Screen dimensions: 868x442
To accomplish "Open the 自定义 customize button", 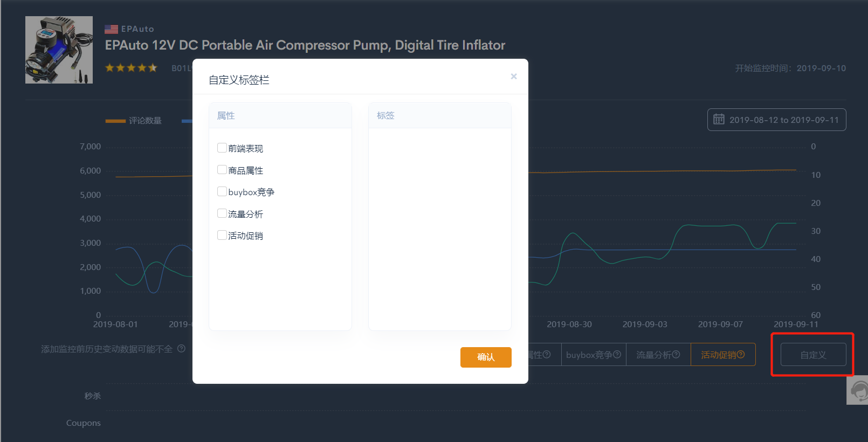I will tap(813, 355).
